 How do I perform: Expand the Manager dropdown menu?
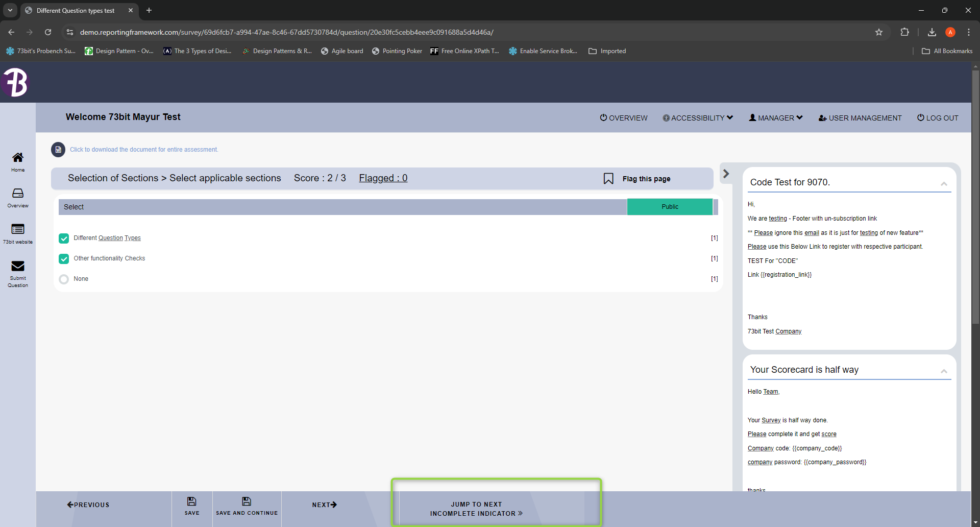776,118
